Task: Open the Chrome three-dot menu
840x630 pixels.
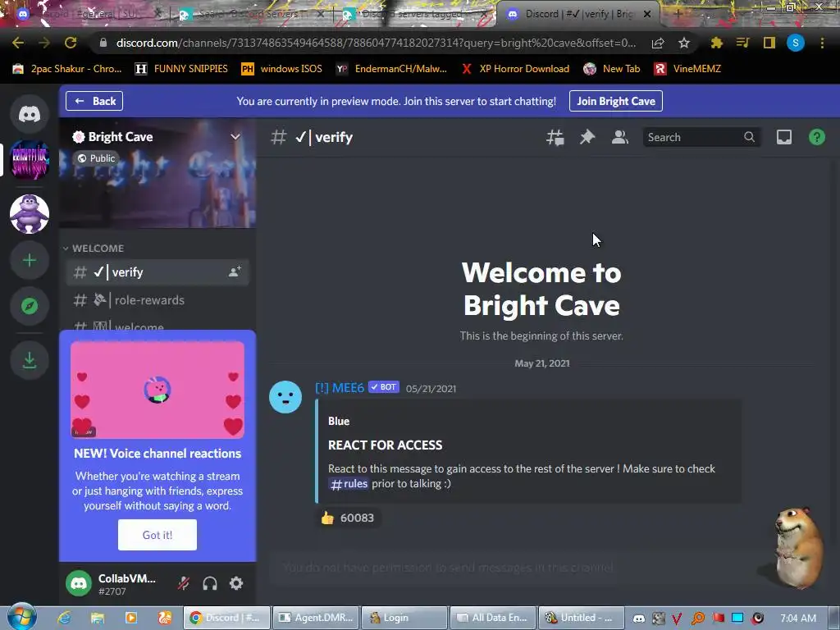Action: pyautogui.click(x=822, y=43)
